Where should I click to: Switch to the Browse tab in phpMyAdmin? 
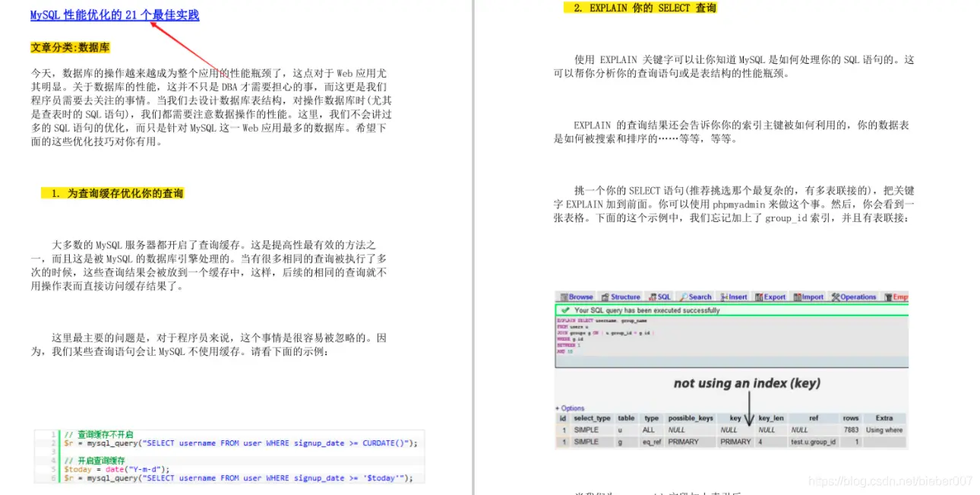pos(577,297)
